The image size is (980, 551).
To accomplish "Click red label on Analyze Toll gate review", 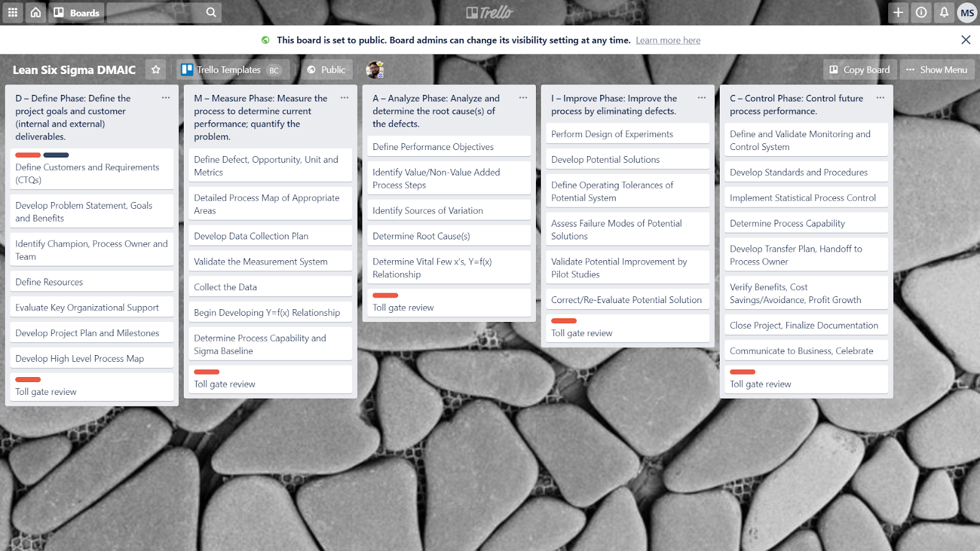I will pos(385,295).
